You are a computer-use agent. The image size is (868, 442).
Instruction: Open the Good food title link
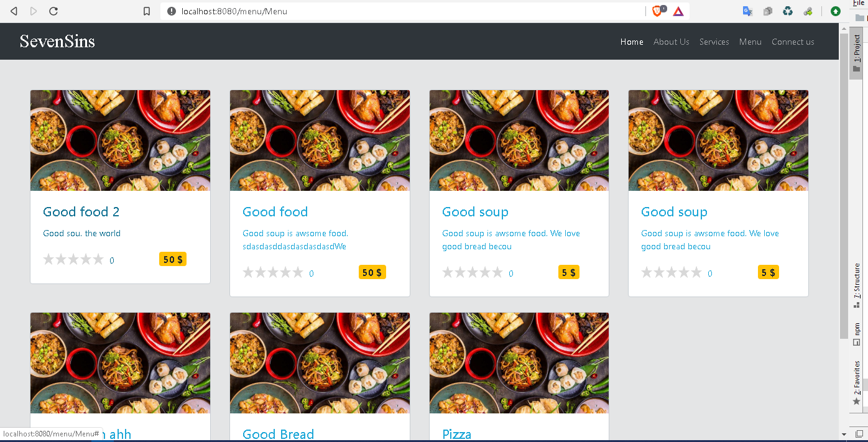pos(275,212)
